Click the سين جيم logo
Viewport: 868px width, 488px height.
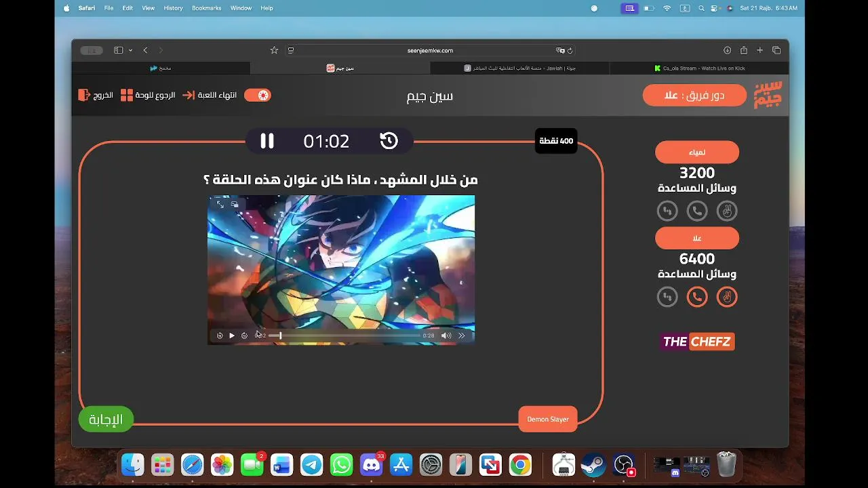768,95
